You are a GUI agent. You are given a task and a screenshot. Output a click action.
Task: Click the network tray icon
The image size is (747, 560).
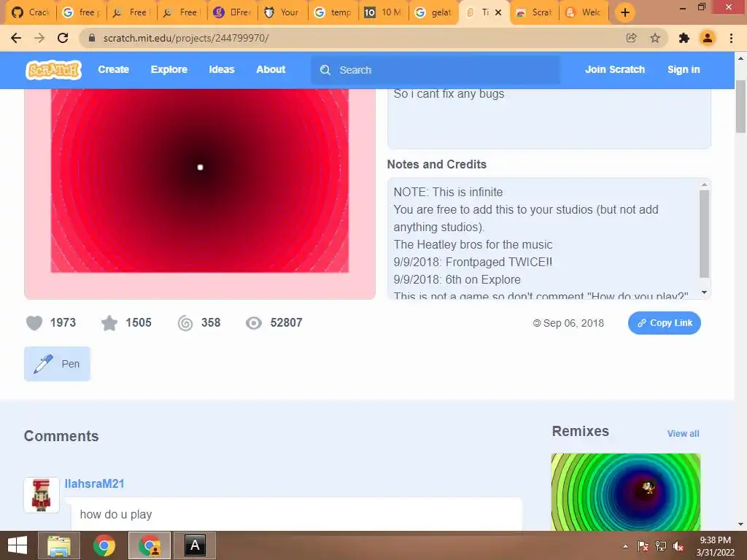click(661, 546)
